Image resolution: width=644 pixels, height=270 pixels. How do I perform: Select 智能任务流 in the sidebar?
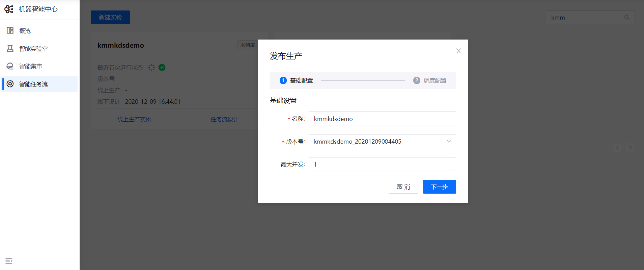coord(40,84)
